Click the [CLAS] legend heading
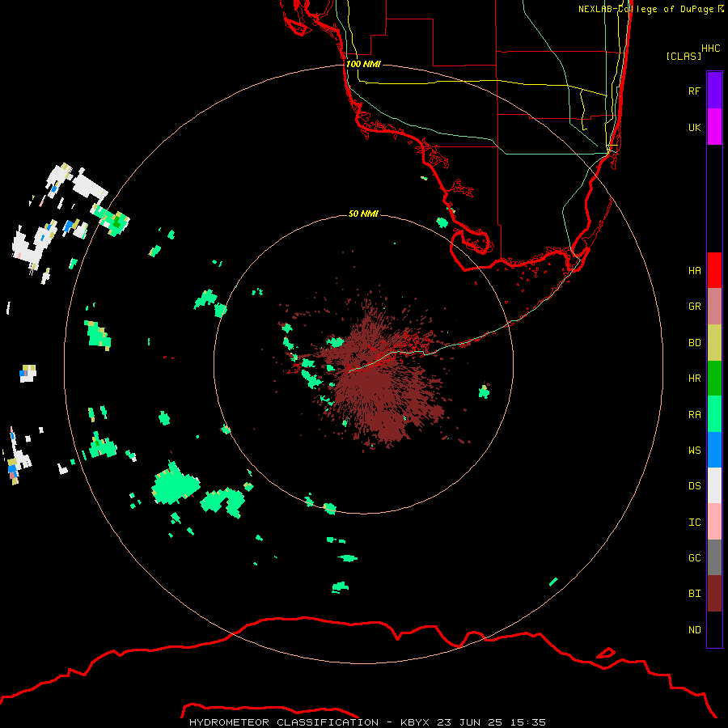728x728 pixels. coord(684,56)
